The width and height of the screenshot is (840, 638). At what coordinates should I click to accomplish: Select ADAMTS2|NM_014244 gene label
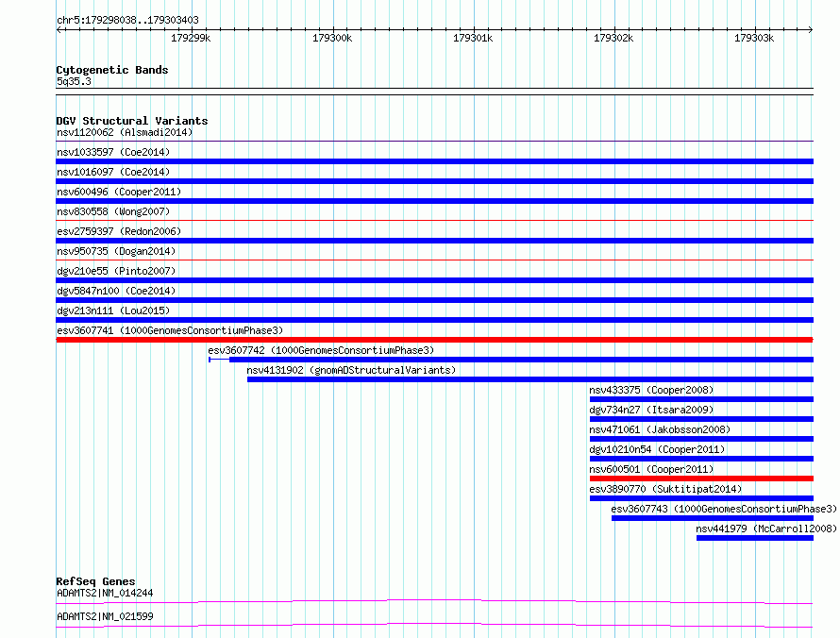coord(105,593)
